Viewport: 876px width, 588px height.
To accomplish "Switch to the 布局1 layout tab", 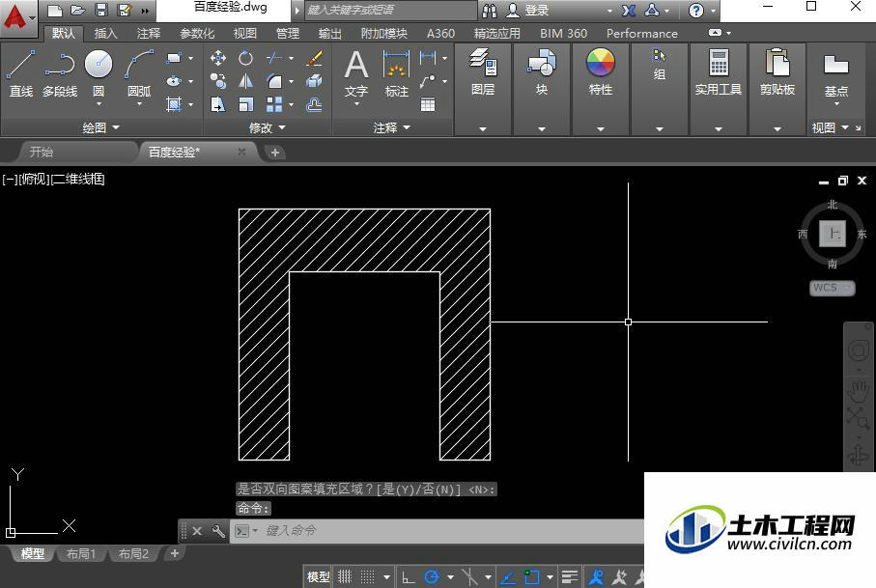I will click(81, 554).
